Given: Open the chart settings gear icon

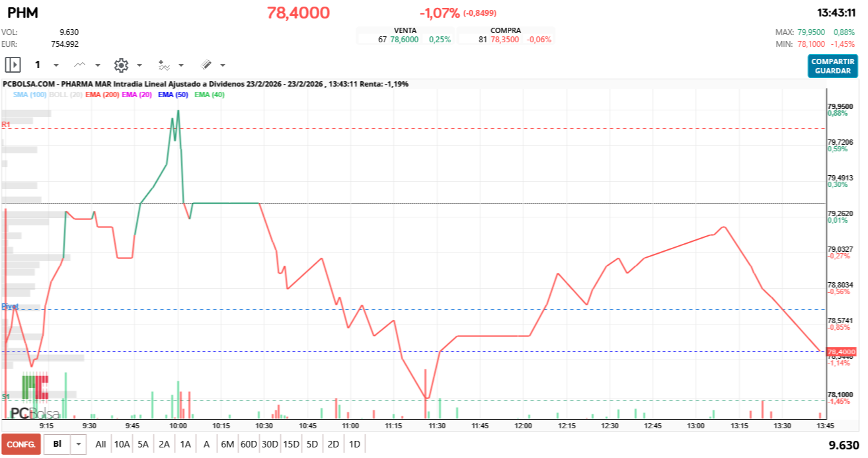Looking at the screenshot, I should click(122, 65).
